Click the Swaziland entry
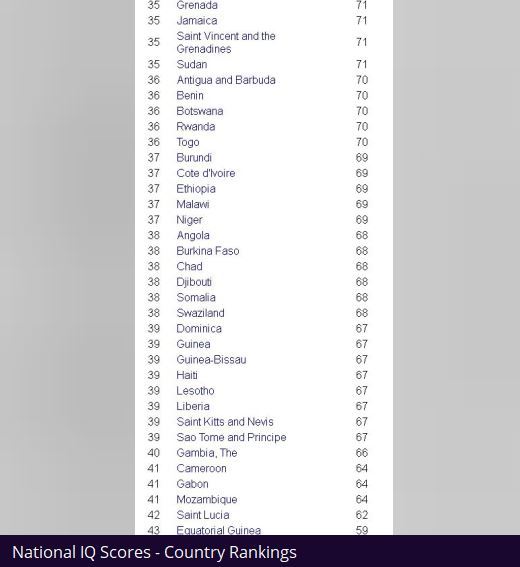 pos(200,313)
